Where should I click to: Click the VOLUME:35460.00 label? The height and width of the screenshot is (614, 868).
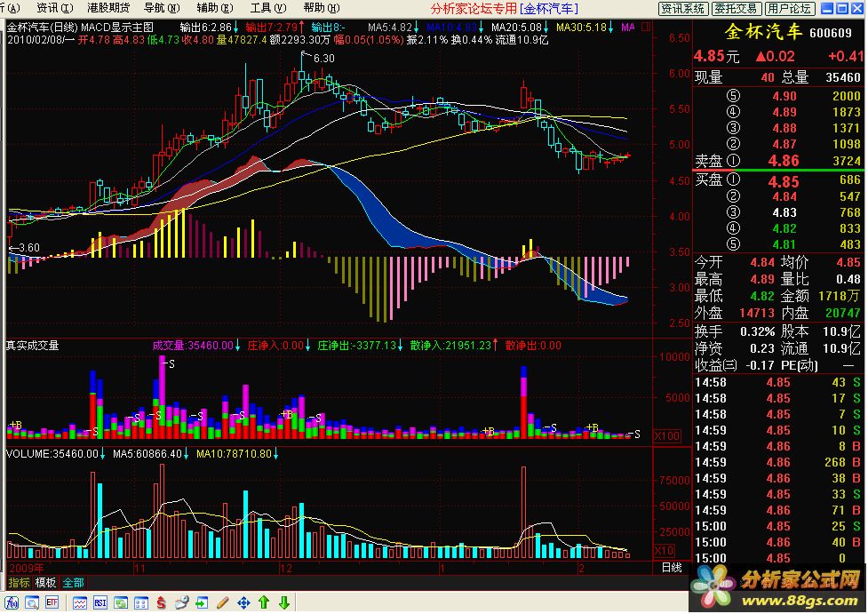click(x=52, y=454)
